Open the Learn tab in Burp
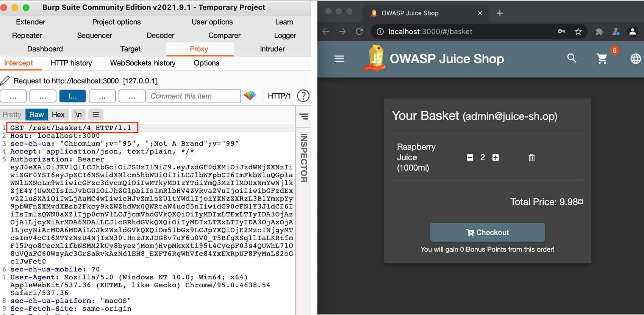This screenshot has width=644, height=315. (284, 22)
